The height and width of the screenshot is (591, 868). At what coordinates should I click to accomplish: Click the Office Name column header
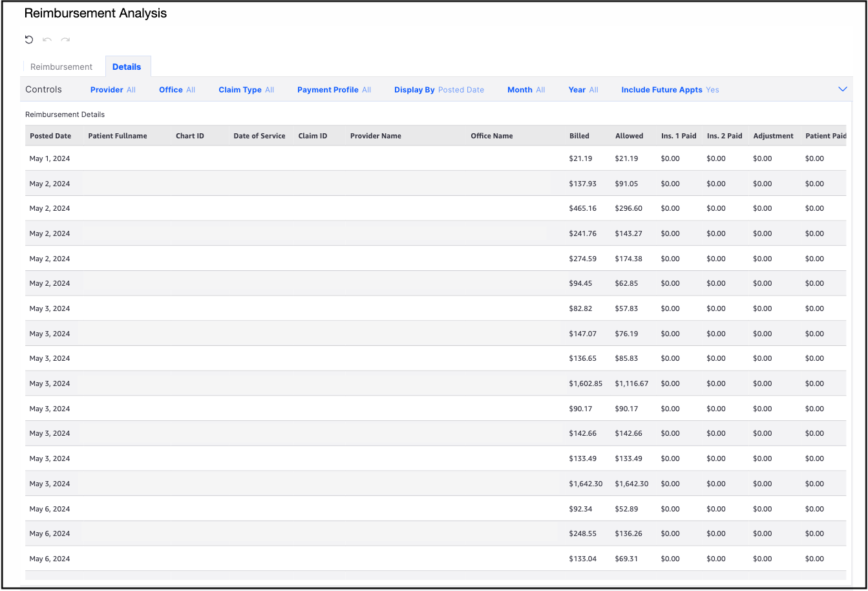click(x=492, y=136)
